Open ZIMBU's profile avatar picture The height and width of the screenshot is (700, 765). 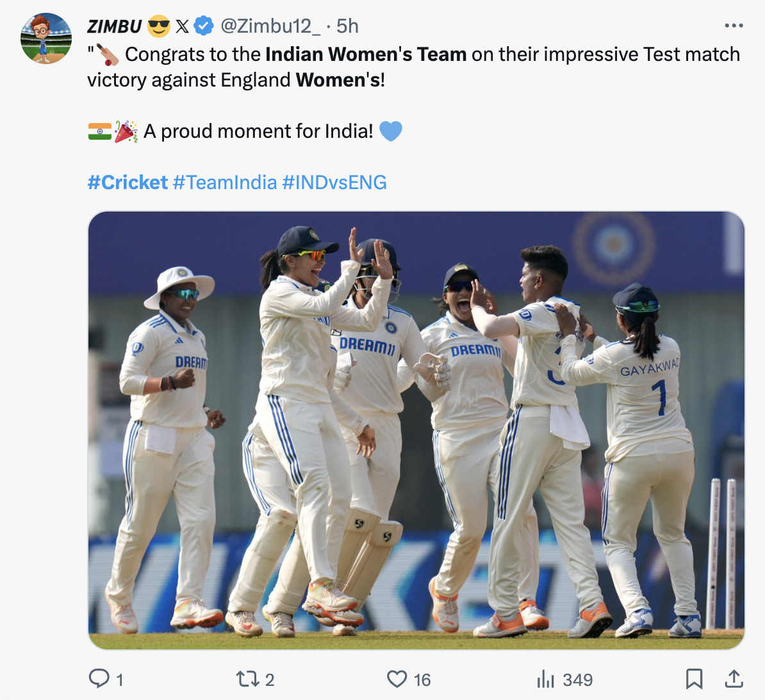(45, 38)
